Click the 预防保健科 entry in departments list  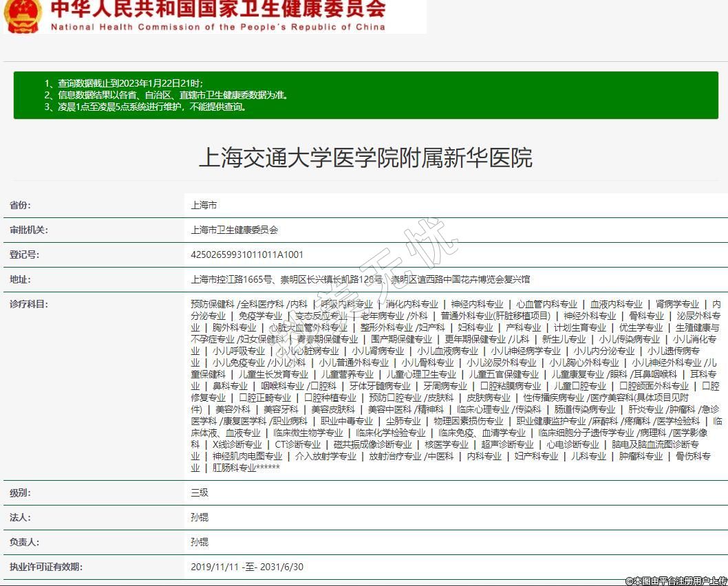point(213,304)
